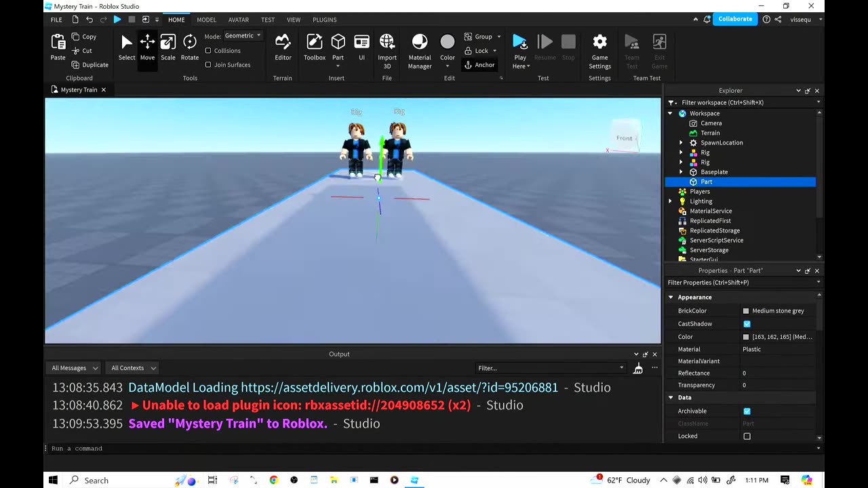Toggle the Archivable checkbox
Viewport: 868px width, 488px height.
coord(747,411)
